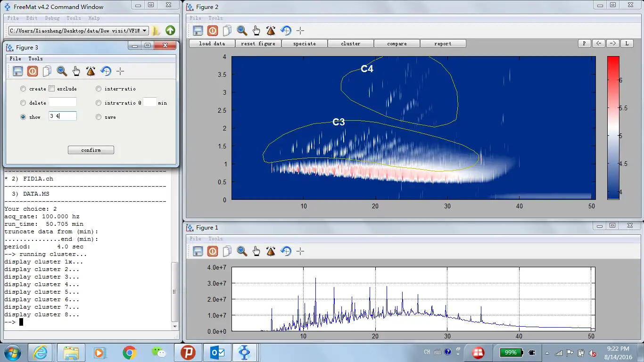644x362 pixels.
Task: Click the cluster button
Action: point(351,43)
